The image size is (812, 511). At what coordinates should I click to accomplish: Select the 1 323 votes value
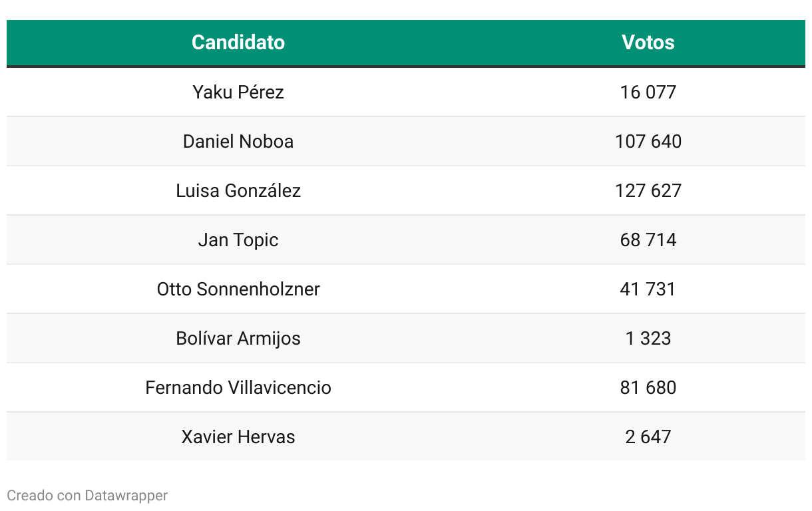[x=648, y=338]
